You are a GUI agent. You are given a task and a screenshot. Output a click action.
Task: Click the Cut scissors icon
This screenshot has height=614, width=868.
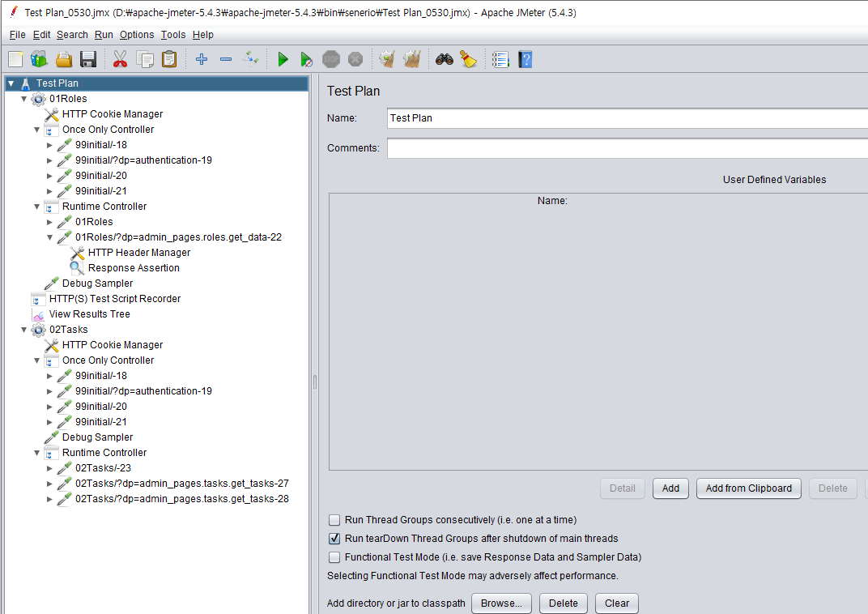click(120, 59)
